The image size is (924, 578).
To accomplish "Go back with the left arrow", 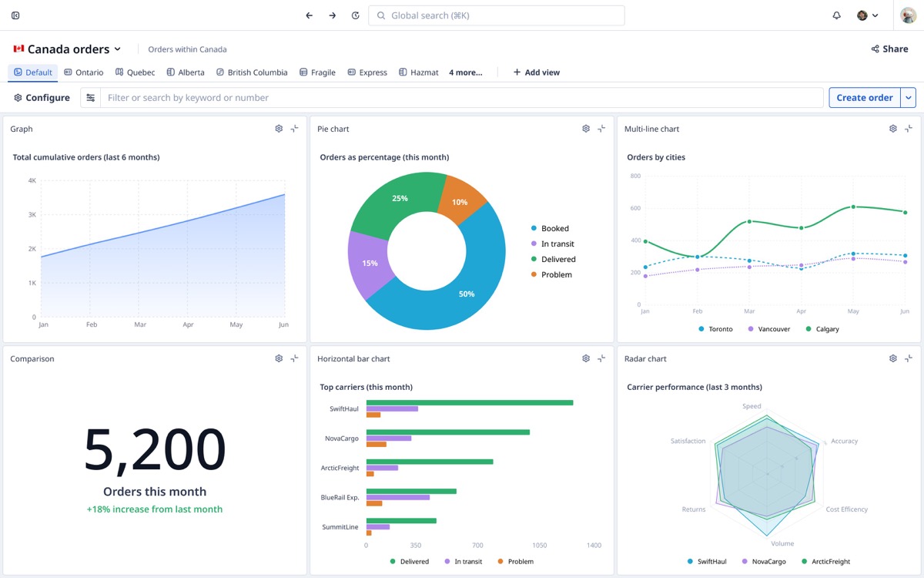I will click(310, 15).
